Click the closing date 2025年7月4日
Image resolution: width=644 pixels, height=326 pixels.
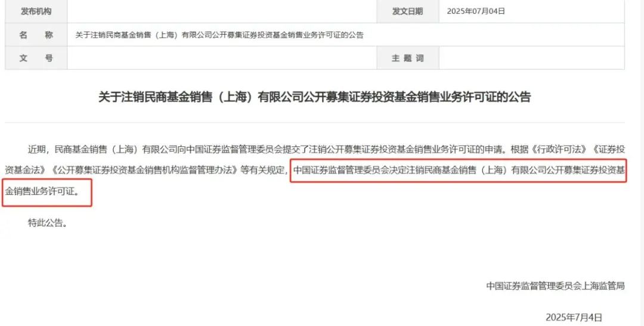(x=574, y=318)
